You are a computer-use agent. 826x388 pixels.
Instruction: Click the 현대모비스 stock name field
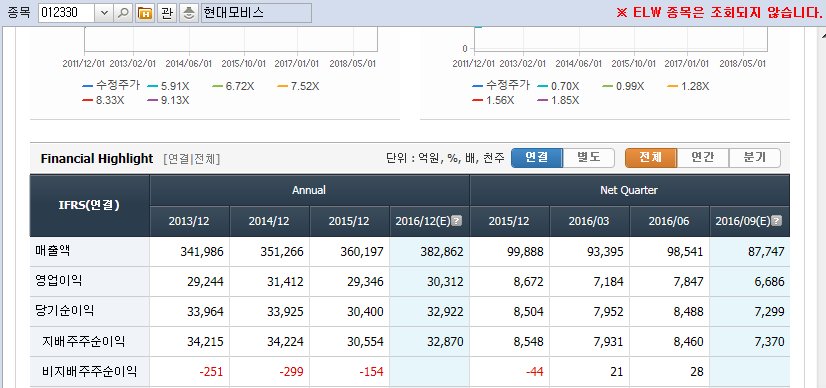tap(256, 13)
